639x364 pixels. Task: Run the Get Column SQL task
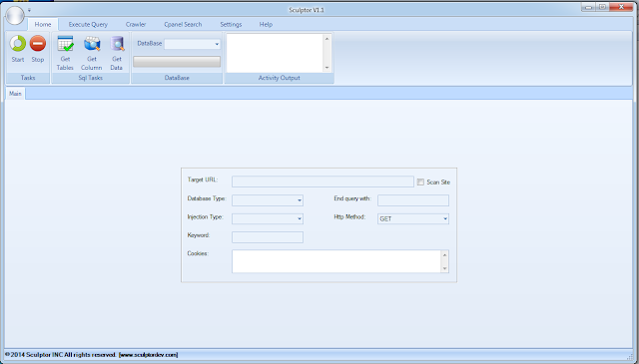(92, 53)
